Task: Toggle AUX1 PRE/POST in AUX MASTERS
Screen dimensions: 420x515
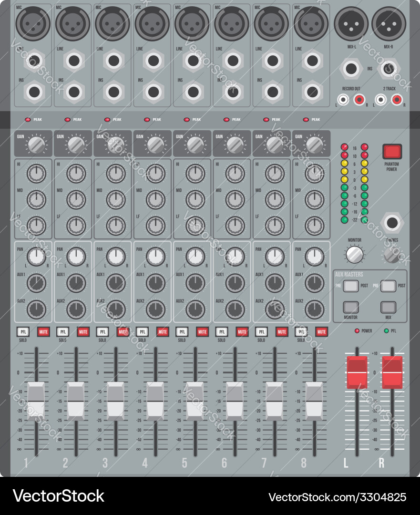Action: click(351, 285)
